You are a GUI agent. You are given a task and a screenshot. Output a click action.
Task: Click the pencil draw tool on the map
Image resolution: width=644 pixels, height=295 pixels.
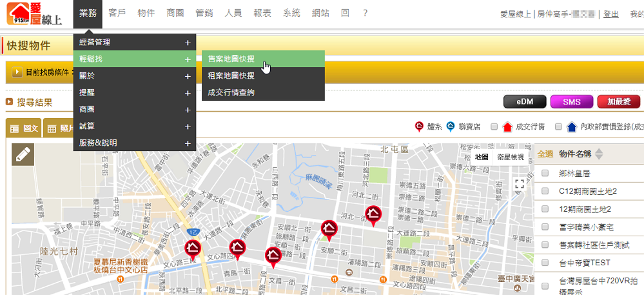click(x=23, y=155)
